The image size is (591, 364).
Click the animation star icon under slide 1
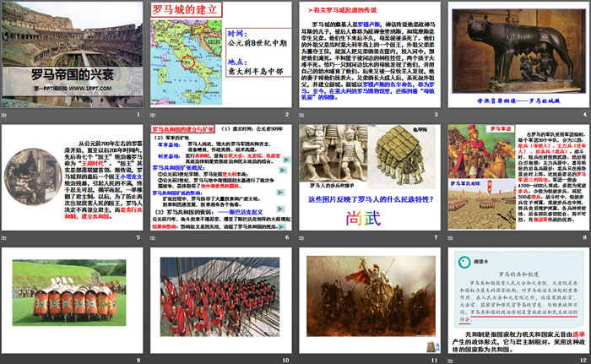coord(3,115)
